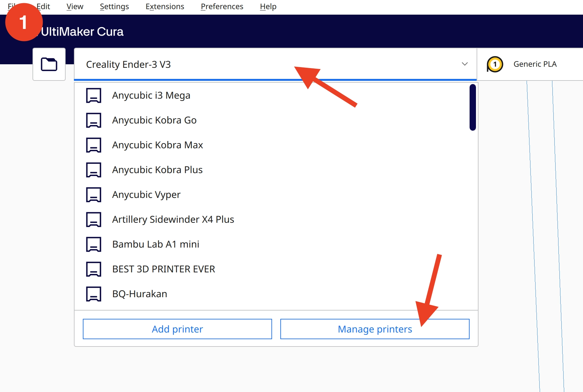
Task: Select Anycubic Kobra Go printer name
Action: [x=155, y=120]
